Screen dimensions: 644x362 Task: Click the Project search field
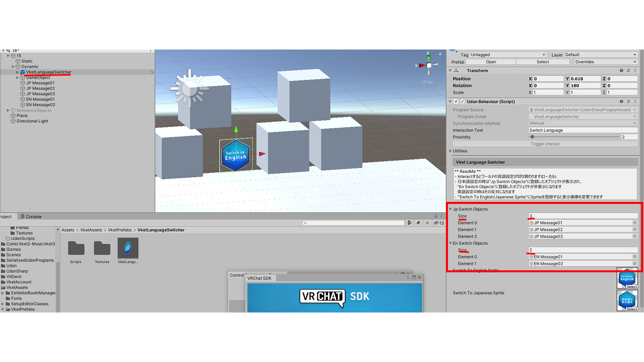click(x=353, y=223)
